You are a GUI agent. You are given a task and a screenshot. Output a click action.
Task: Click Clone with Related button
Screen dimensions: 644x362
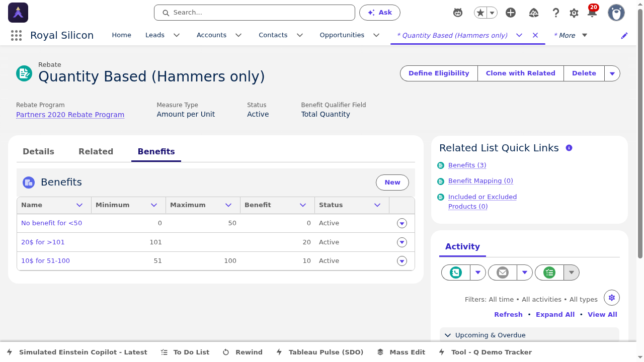[x=521, y=73]
